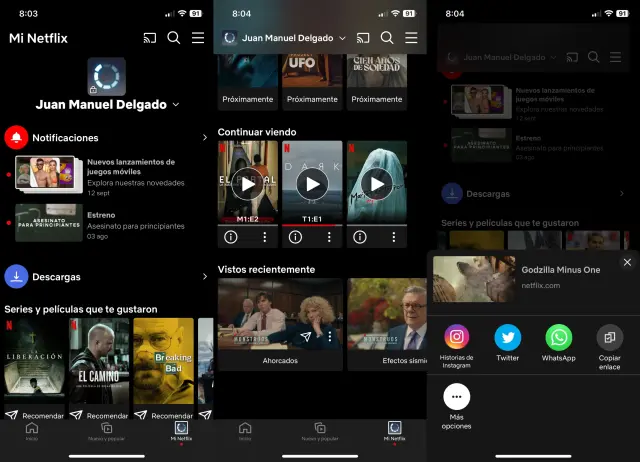Tap Próximamente button under the UFO tile
This screenshot has height=462, width=640.
pyautogui.click(x=312, y=99)
